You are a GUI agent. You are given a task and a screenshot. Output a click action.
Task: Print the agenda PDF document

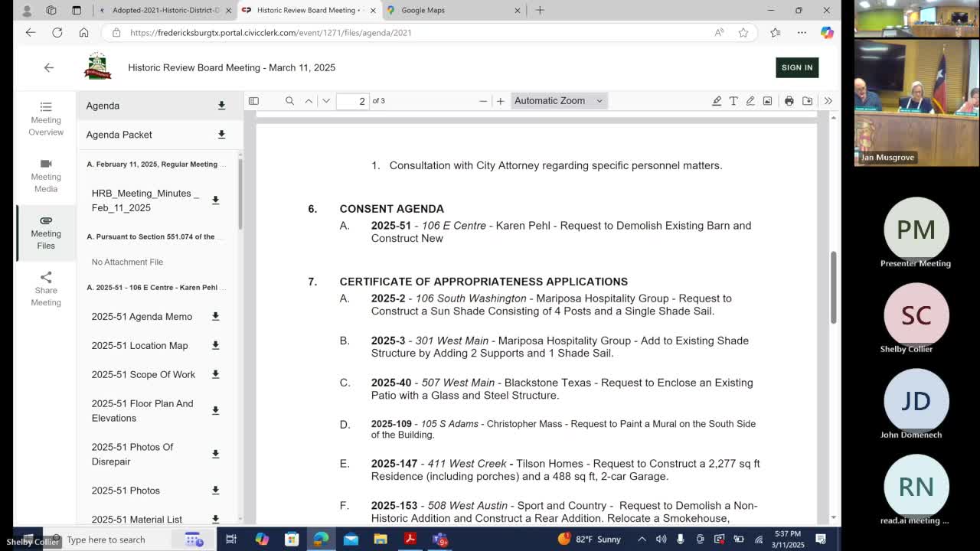tap(789, 101)
